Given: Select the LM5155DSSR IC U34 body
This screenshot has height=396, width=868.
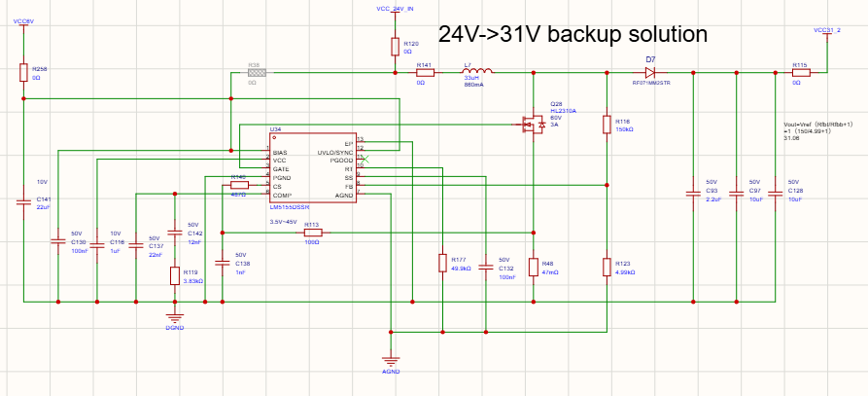Looking at the screenshot, I should 312,167.
